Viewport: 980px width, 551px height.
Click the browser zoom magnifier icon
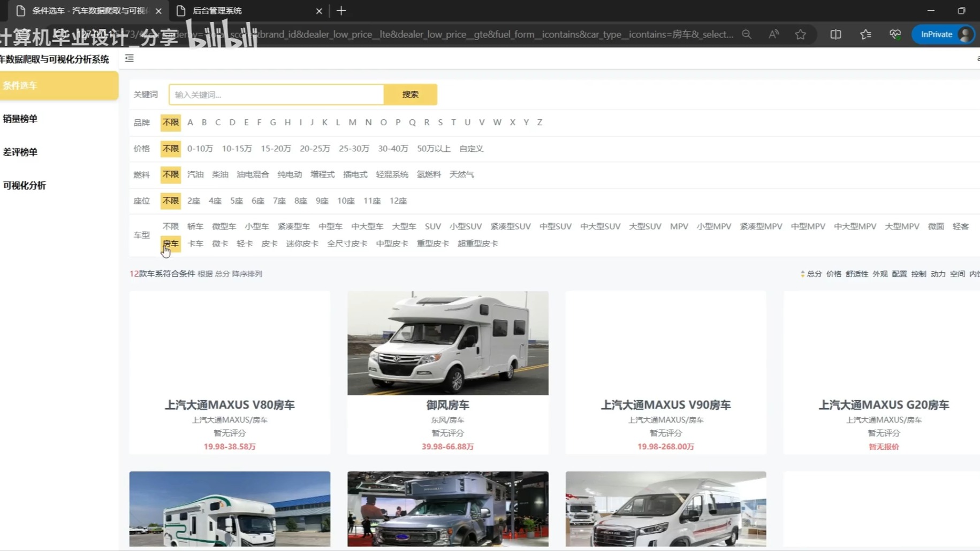747,34
